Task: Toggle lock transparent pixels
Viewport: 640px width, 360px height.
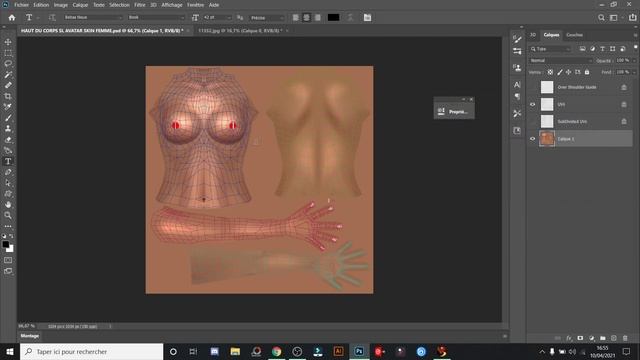Action: (550, 72)
